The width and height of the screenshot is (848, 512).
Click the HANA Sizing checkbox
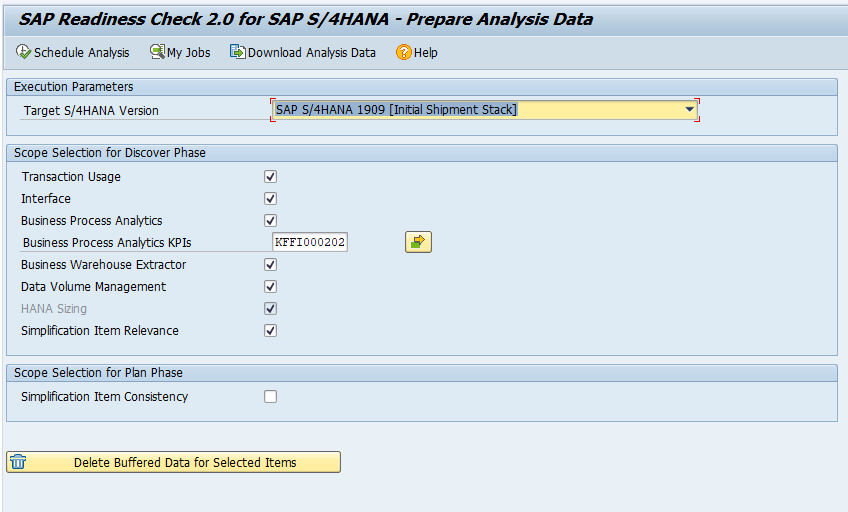270,308
